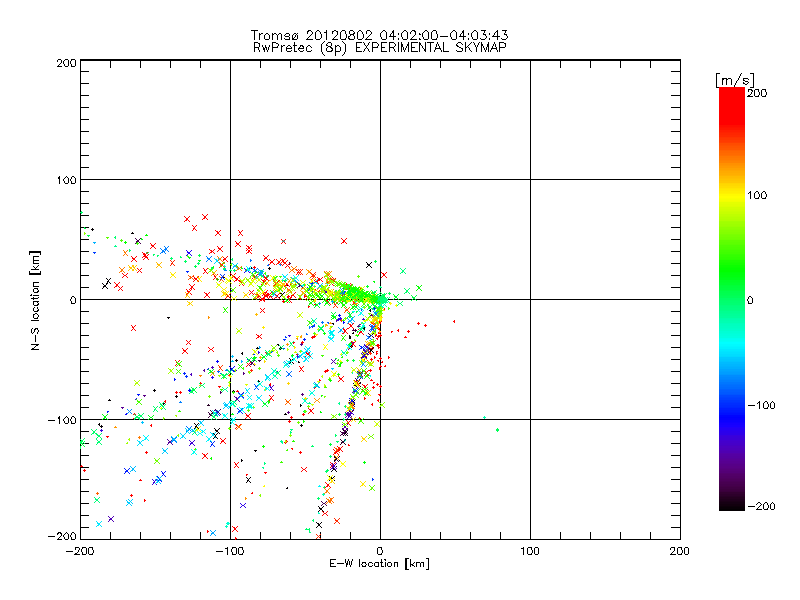The height and width of the screenshot is (600, 800).
Task: Click the colorbar tick label '-100'
Action: [761, 405]
